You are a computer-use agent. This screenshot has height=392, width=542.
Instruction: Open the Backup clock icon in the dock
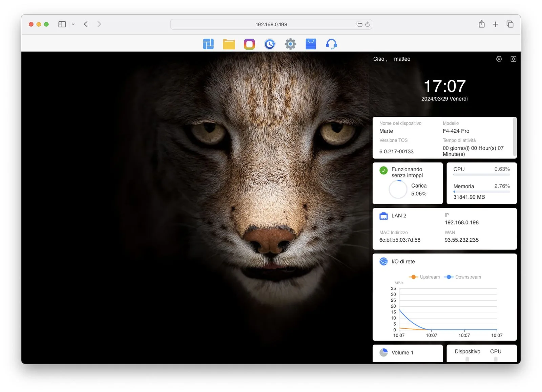pos(270,44)
